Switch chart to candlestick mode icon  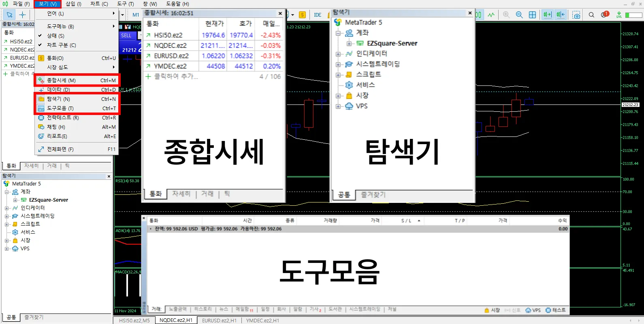[479, 15]
